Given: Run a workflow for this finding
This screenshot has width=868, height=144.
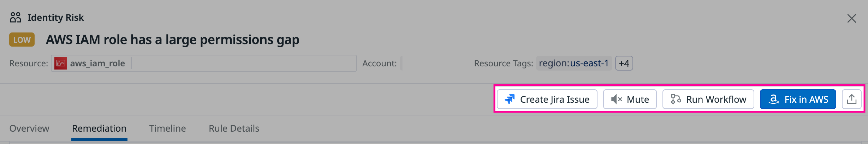Looking at the screenshot, I should click(708, 100).
